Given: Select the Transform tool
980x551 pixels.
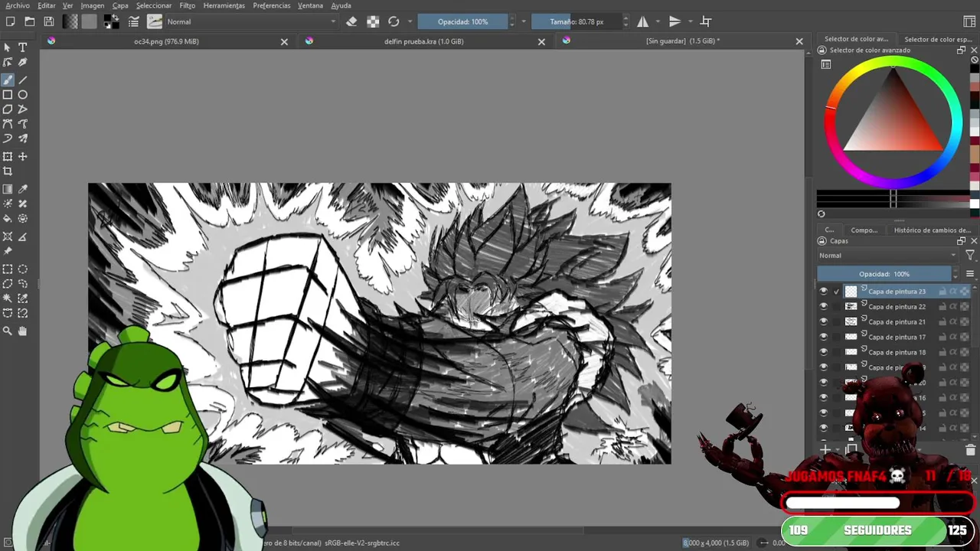Looking at the screenshot, I should coord(8,156).
